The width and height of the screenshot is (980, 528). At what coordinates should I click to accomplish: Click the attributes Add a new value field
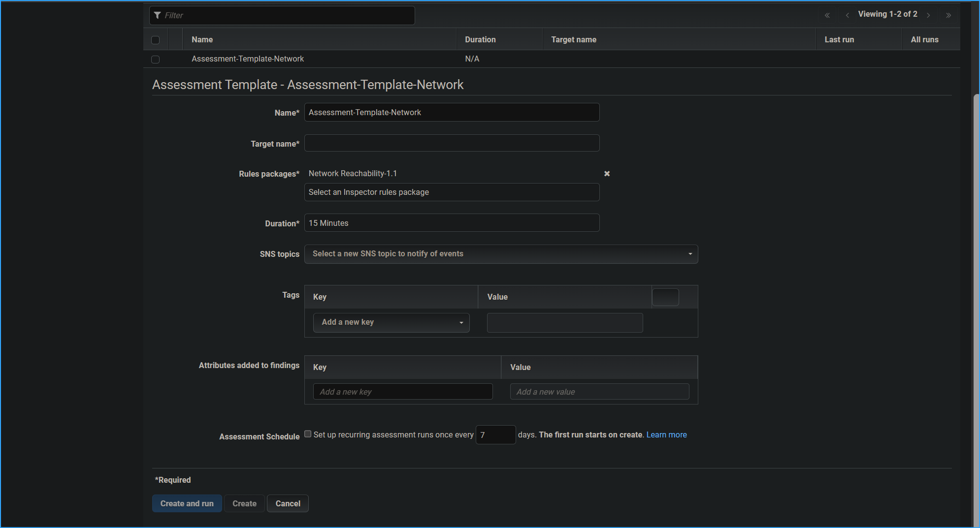click(x=599, y=392)
